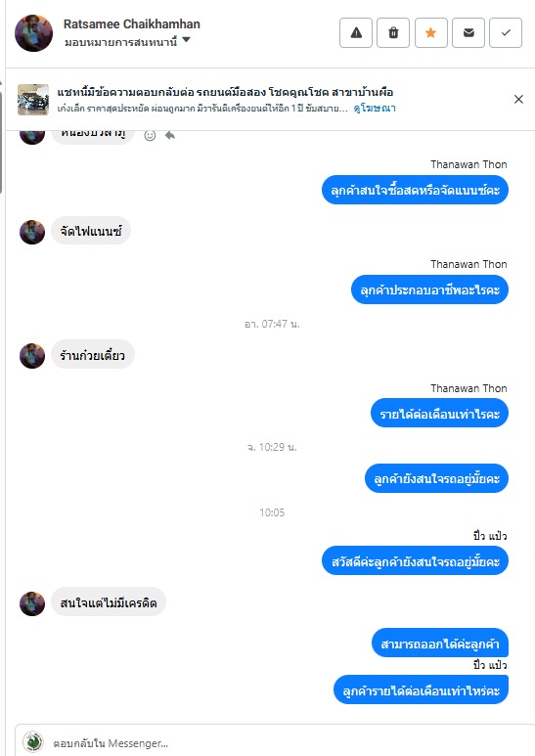Click sender avatar beside ร้านก๋วยเตี๋ยว message
Viewport: 535px width, 756px height.
tap(32, 356)
